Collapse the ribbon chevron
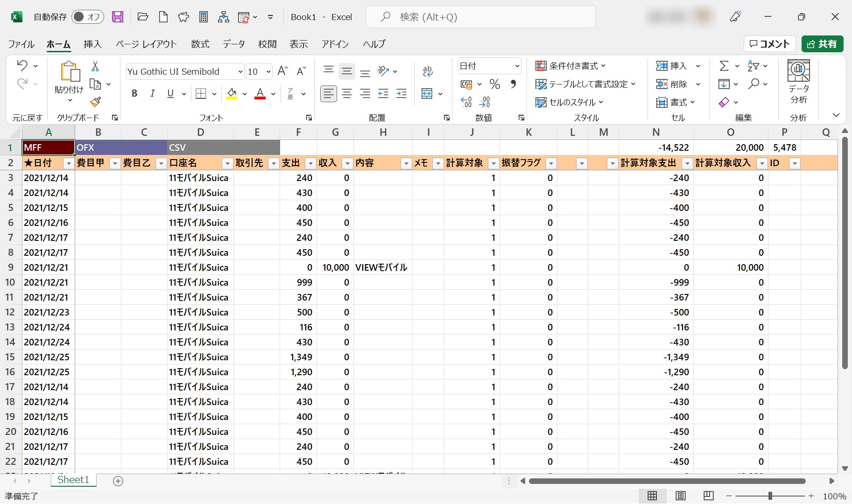852x504 pixels. click(x=836, y=115)
